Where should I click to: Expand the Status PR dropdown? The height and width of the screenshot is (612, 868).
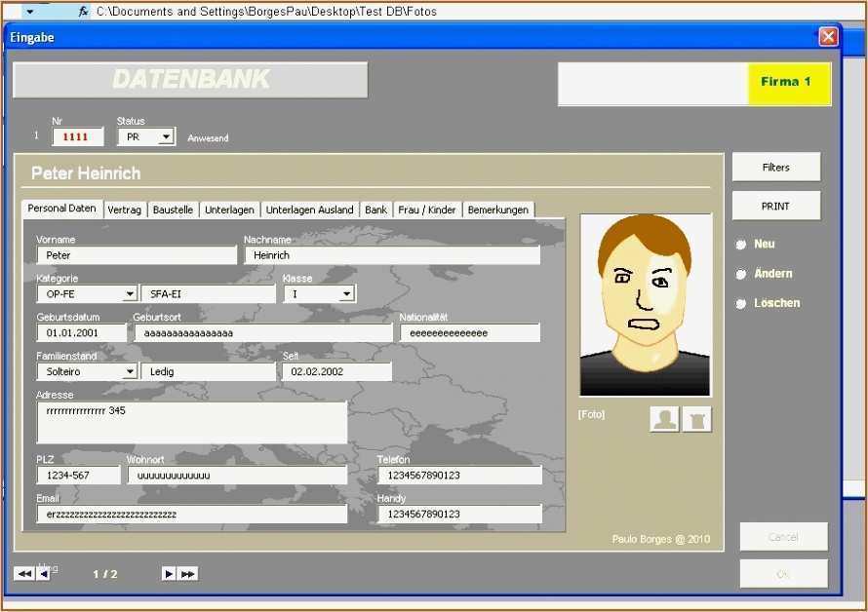[x=166, y=136]
